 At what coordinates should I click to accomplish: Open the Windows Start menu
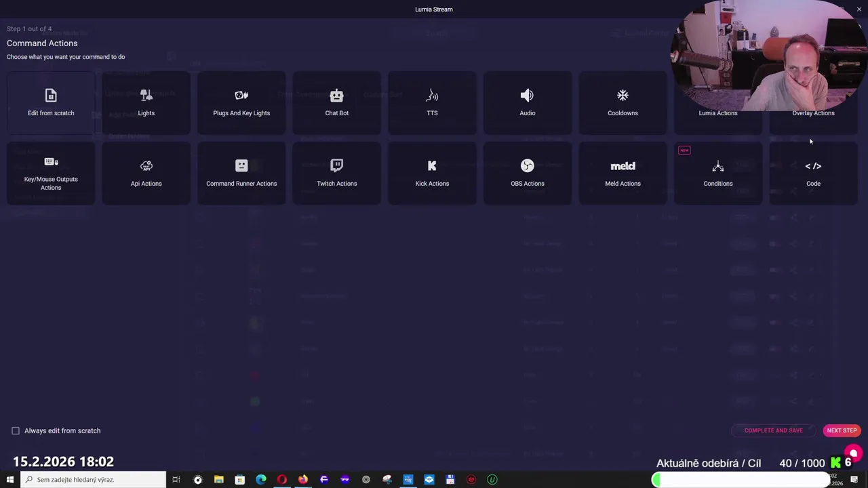coord(9,480)
